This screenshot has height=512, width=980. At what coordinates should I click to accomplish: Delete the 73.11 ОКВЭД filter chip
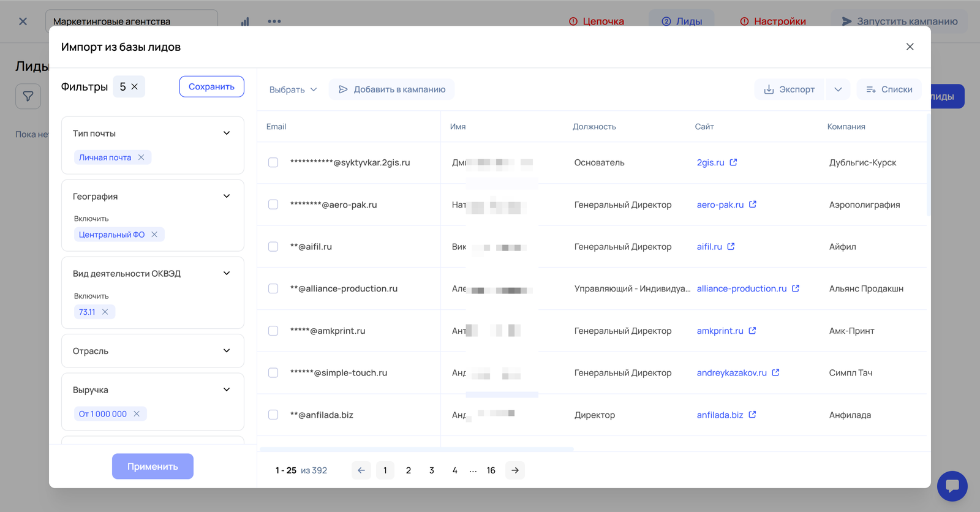pos(105,312)
